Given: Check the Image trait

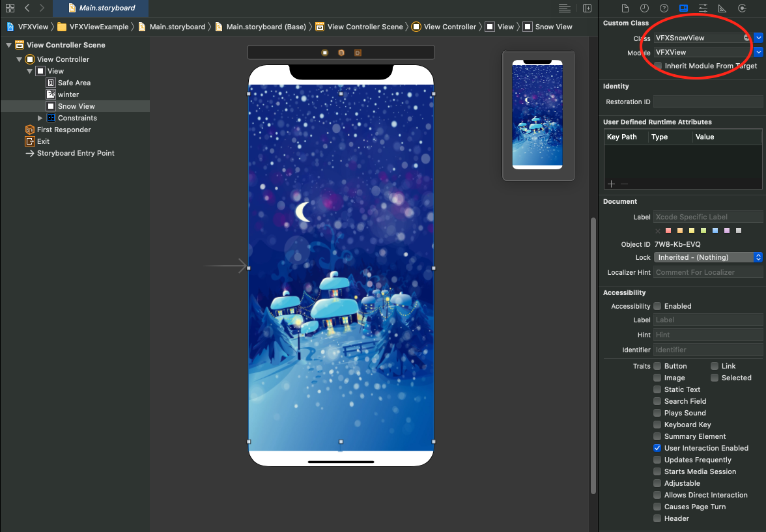Looking at the screenshot, I should coord(658,378).
